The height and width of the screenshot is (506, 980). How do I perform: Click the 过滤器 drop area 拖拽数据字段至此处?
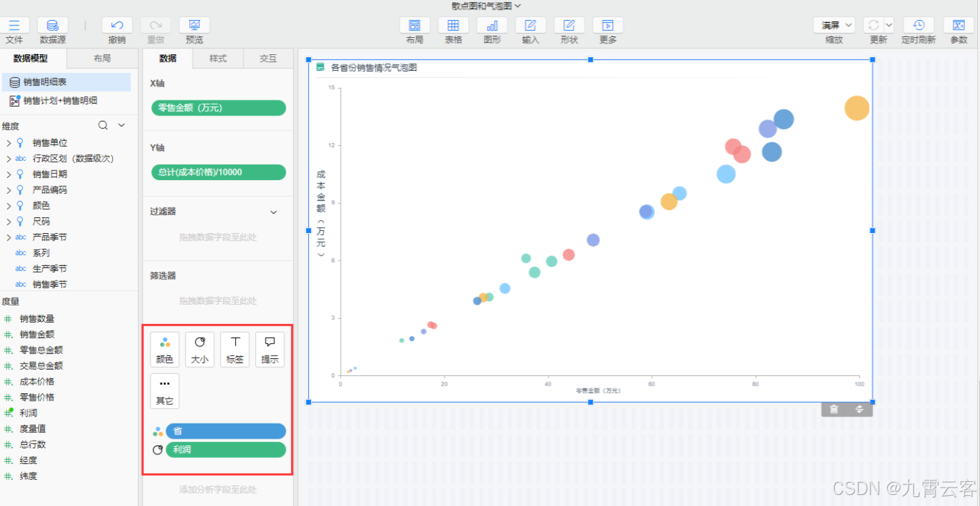point(218,237)
